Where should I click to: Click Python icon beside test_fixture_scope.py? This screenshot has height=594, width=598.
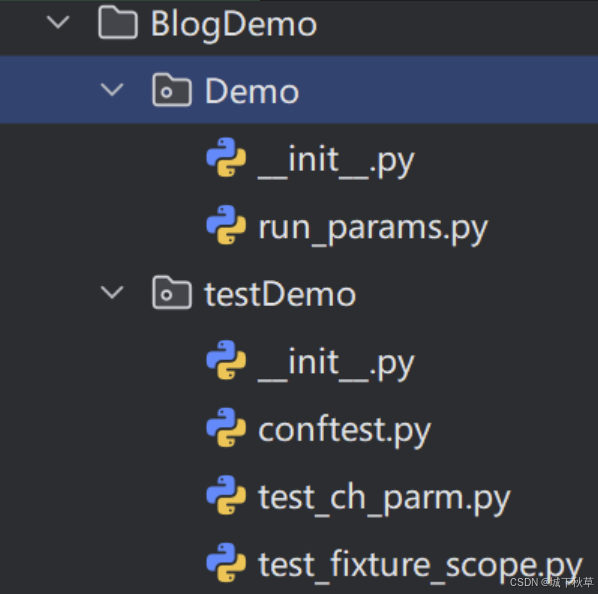226,562
